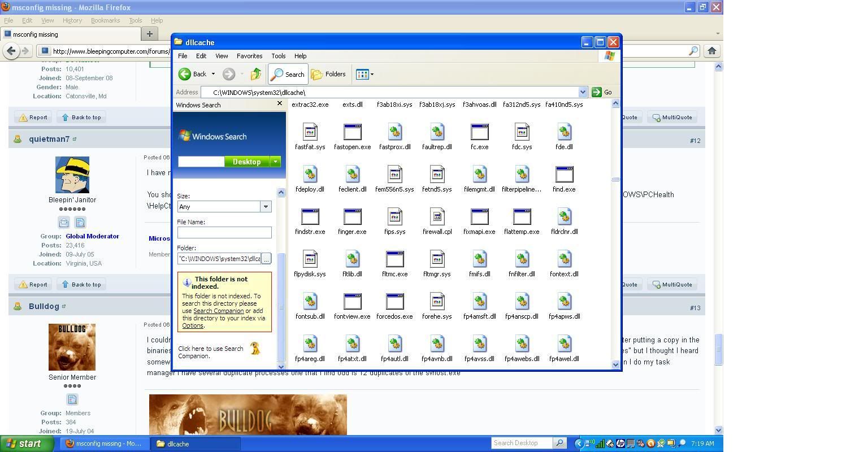Expand the Address bar dropdown
The width and height of the screenshot is (868, 452).
(x=583, y=92)
